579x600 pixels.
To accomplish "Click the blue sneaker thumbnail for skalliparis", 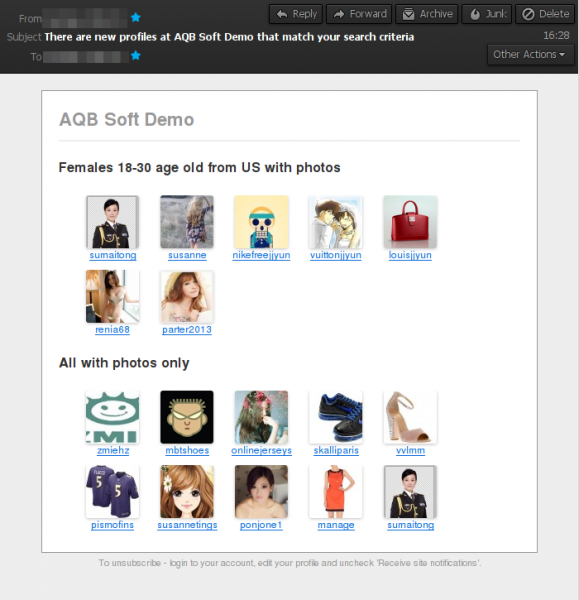I will point(336,417).
